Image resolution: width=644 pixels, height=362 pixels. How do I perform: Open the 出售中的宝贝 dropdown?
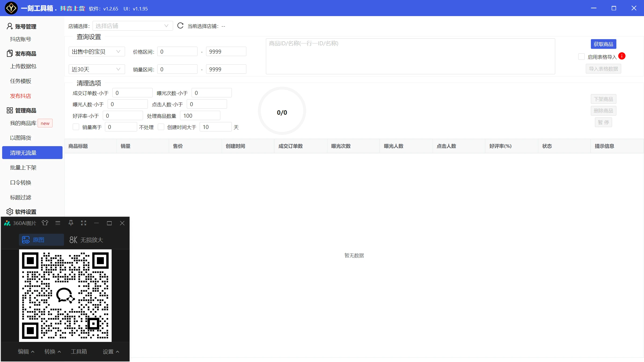coord(97,51)
